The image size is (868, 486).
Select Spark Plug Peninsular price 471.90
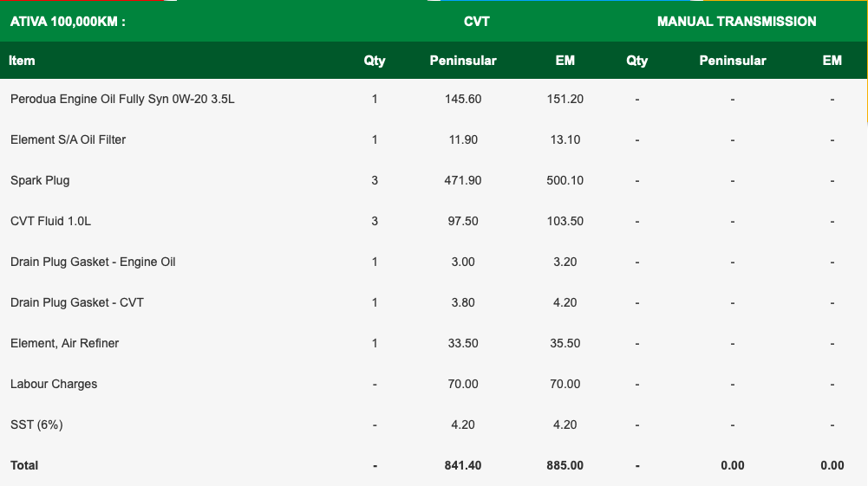[x=463, y=180]
